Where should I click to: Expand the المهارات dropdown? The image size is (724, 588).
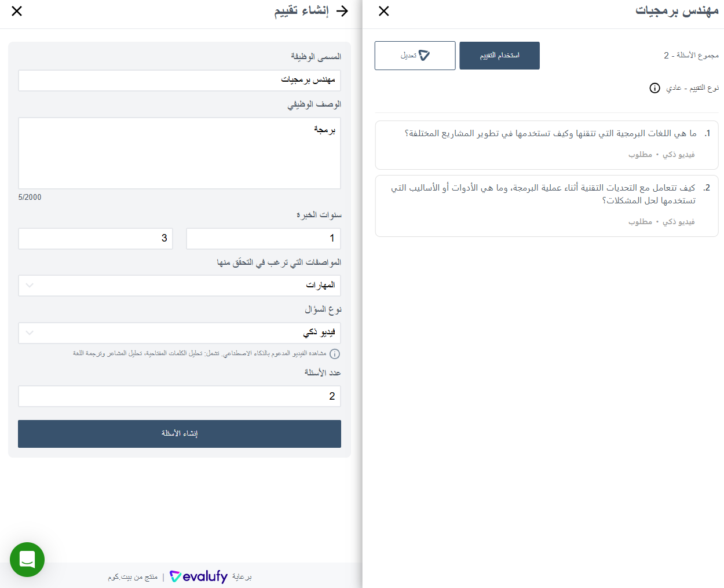pyautogui.click(x=180, y=286)
